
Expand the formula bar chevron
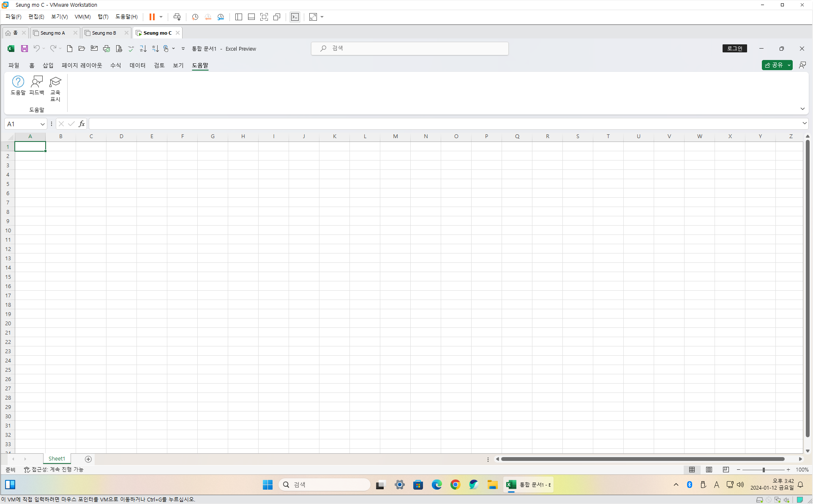click(x=804, y=123)
